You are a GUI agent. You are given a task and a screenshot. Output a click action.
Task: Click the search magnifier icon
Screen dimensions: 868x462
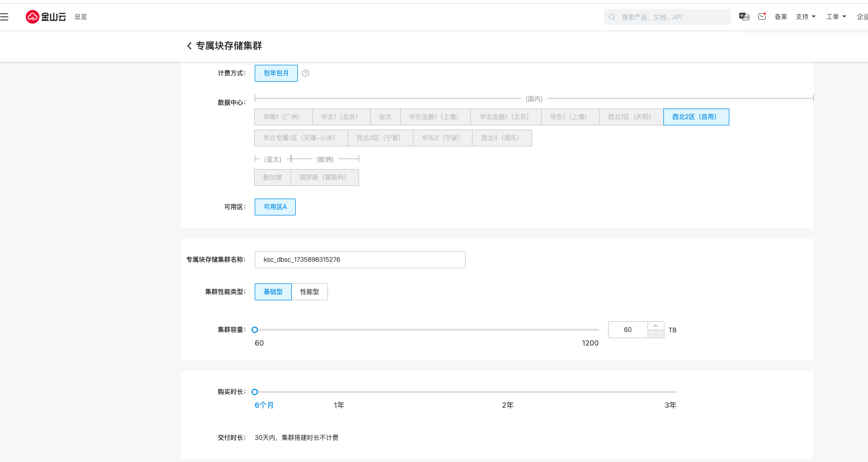pyautogui.click(x=612, y=17)
